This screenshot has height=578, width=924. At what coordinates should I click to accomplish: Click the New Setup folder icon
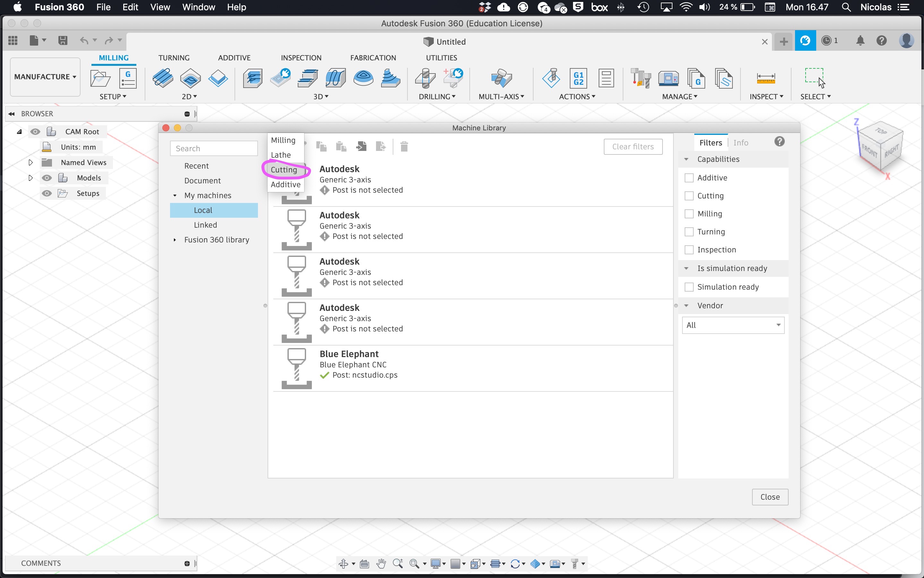(100, 78)
